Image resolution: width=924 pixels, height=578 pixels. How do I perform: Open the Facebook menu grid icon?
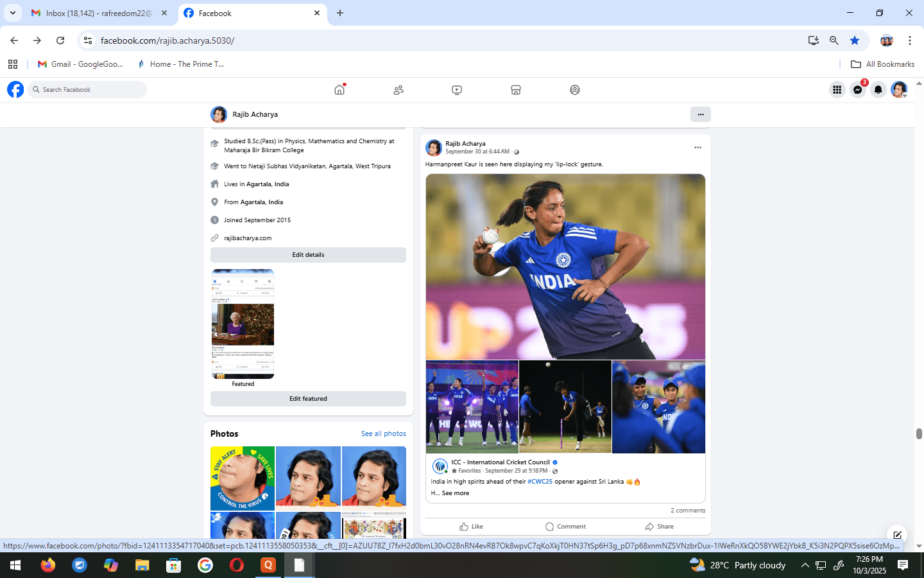[837, 90]
